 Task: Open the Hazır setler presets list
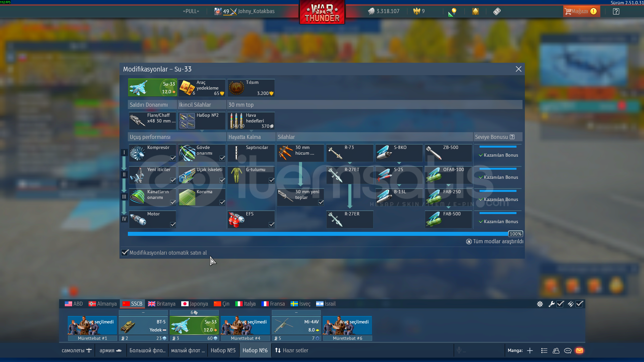tap(292, 350)
